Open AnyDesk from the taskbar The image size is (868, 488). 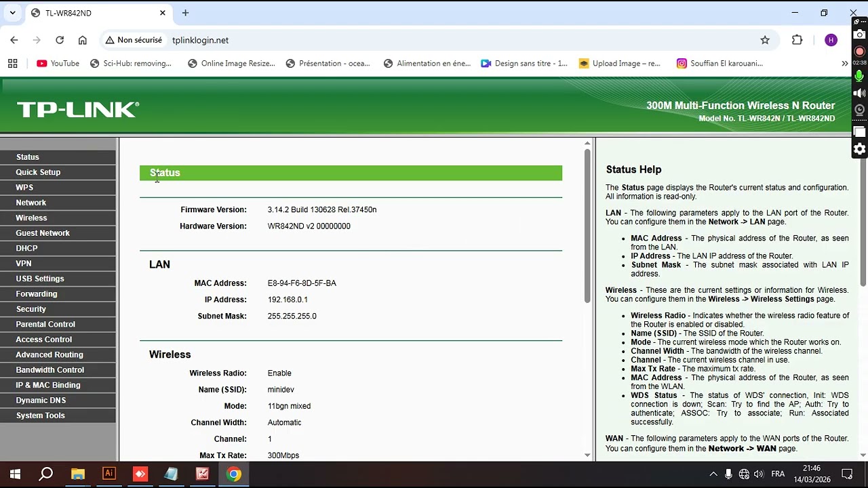pos(140,474)
